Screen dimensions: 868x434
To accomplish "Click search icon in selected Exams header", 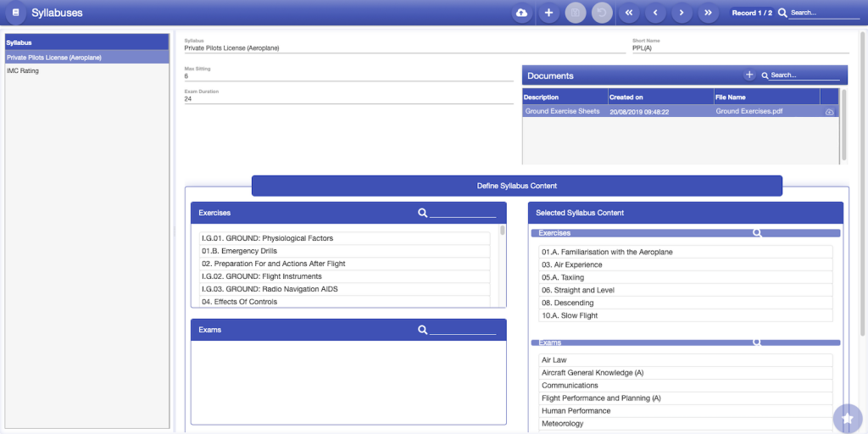I will click(757, 342).
